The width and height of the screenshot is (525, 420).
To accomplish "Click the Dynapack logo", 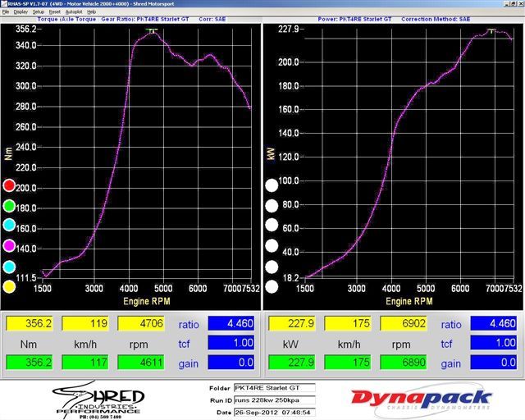I will [422, 399].
